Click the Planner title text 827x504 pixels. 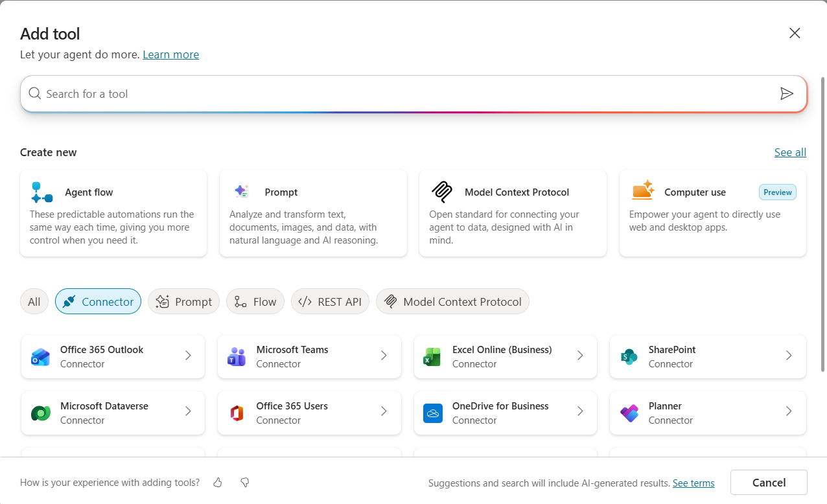(x=665, y=406)
